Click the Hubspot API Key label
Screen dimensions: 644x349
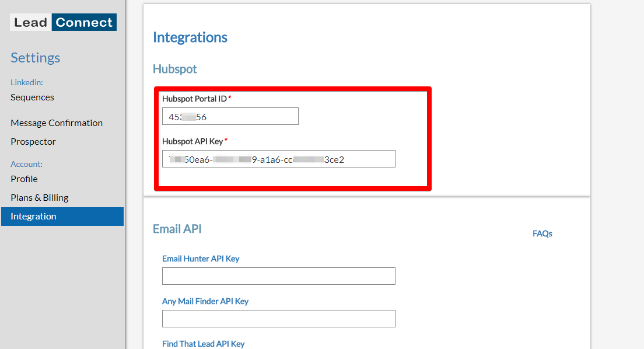(192, 141)
